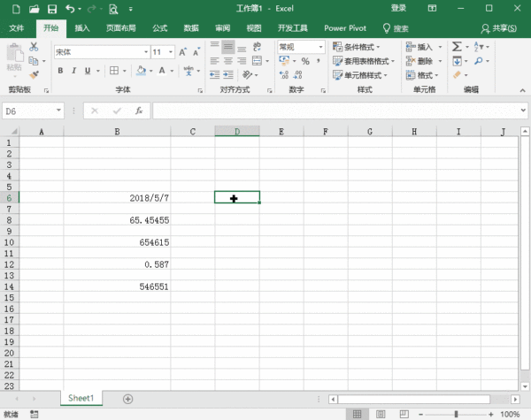The width and height of the screenshot is (531, 420).
Task: Align text to the top
Action: point(215,47)
